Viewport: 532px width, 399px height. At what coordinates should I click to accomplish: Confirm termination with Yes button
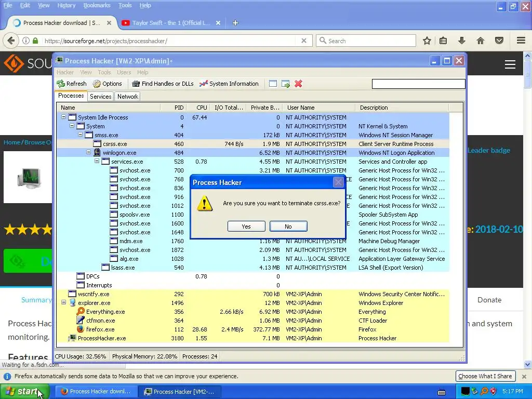click(246, 227)
